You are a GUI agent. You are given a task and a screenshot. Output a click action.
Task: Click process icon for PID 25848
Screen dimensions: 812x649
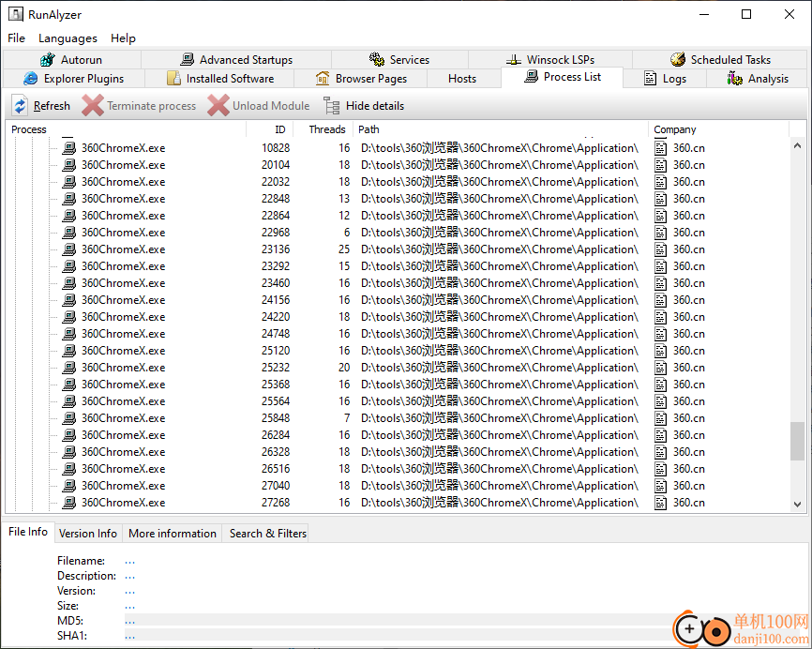[68, 418]
